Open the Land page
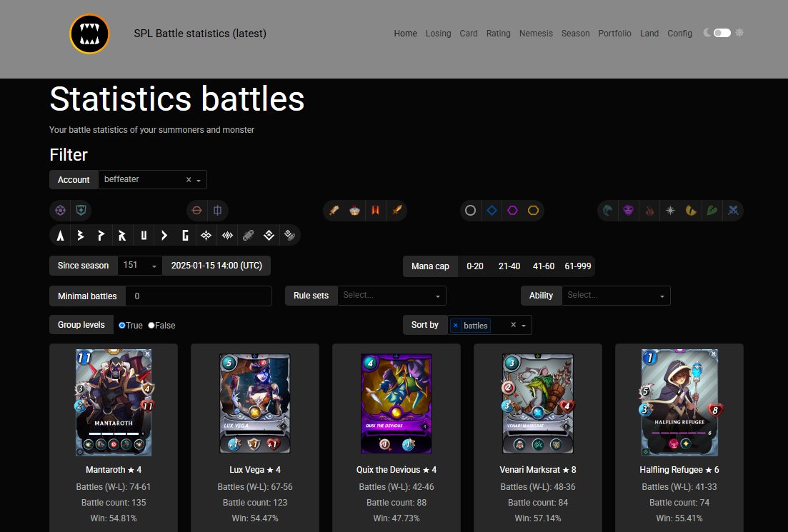 tap(649, 34)
